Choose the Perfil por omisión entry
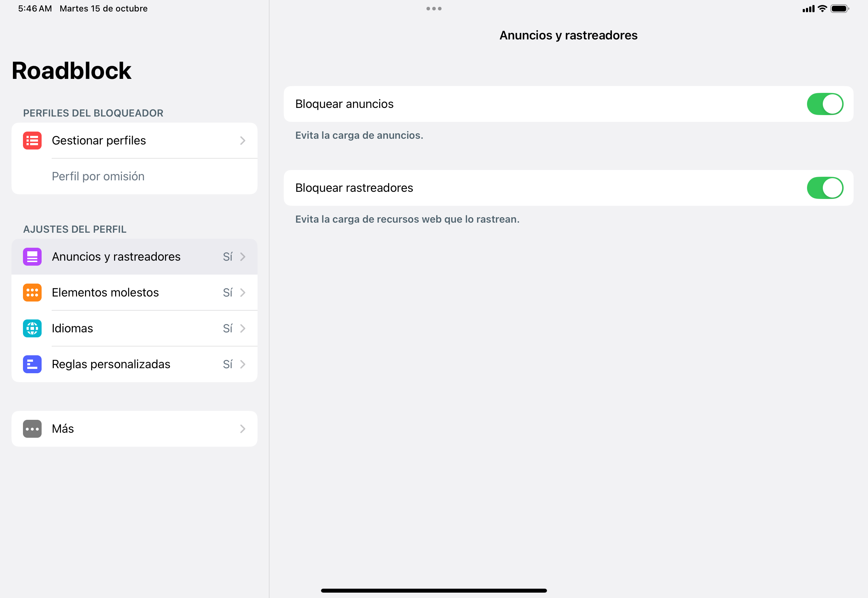Viewport: 868px width, 598px height. coord(98,176)
